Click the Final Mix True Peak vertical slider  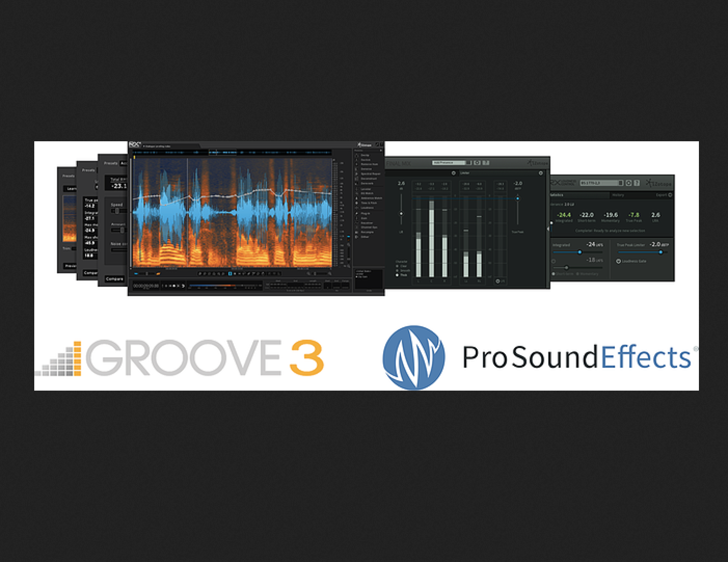518,198
